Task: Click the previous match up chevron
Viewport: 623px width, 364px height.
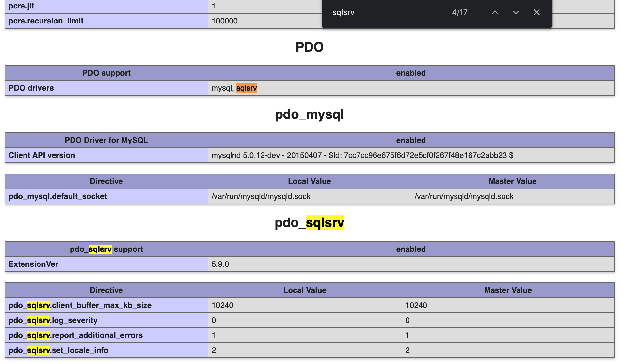Action: [x=495, y=12]
